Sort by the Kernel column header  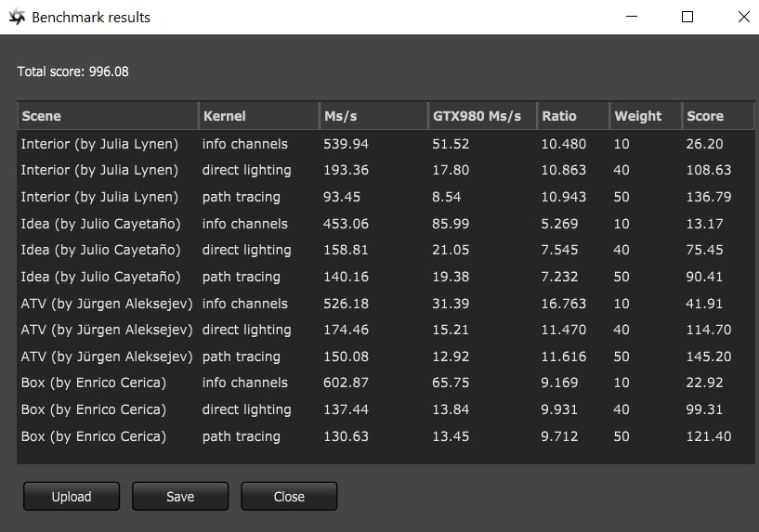259,116
